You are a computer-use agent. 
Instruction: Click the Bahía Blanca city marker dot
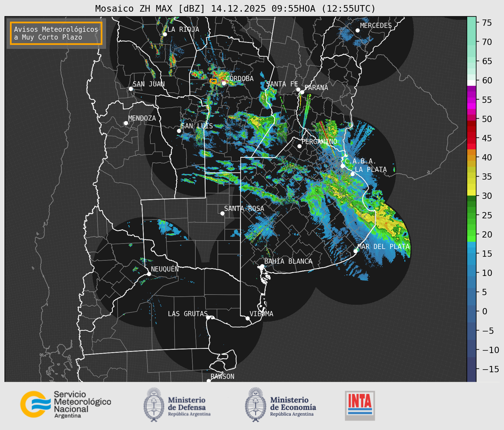tap(262, 266)
